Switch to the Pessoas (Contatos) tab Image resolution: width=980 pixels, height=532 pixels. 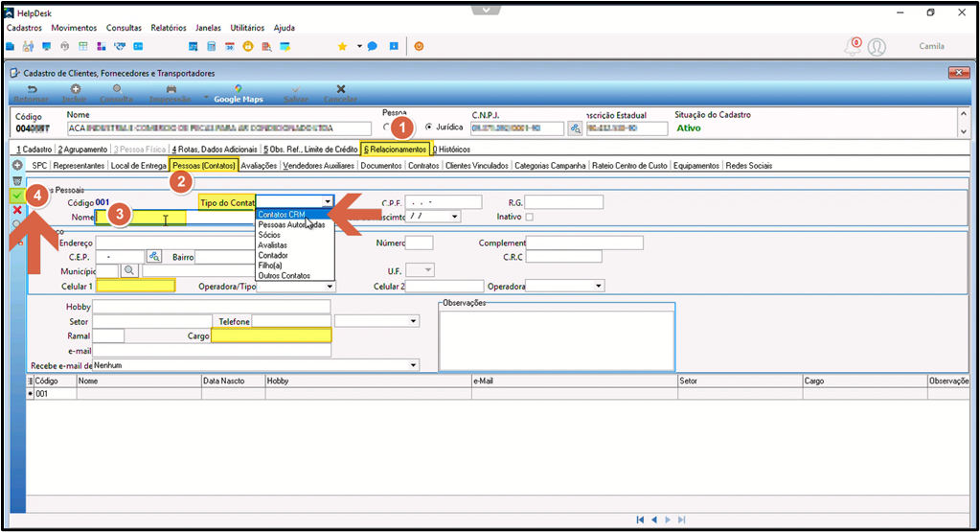pyautogui.click(x=204, y=166)
